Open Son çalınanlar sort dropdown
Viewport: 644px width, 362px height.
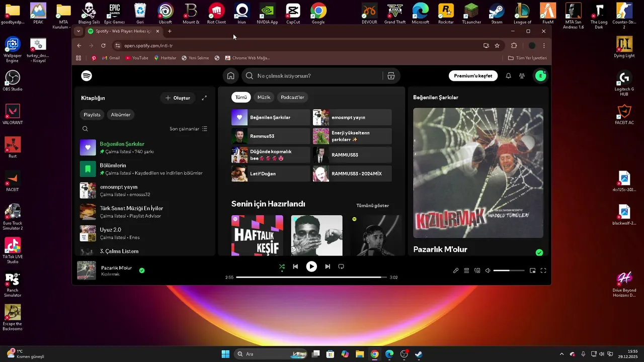tap(189, 129)
